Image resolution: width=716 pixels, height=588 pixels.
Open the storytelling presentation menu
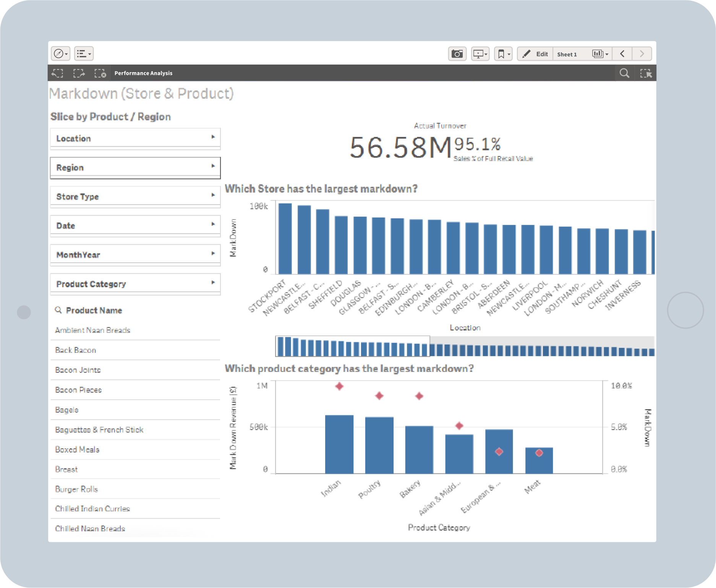coord(480,54)
